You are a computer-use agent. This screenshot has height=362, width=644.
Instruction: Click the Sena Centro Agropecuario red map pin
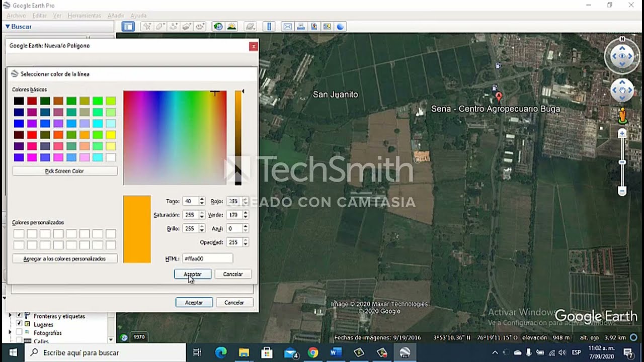pyautogui.click(x=499, y=96)
